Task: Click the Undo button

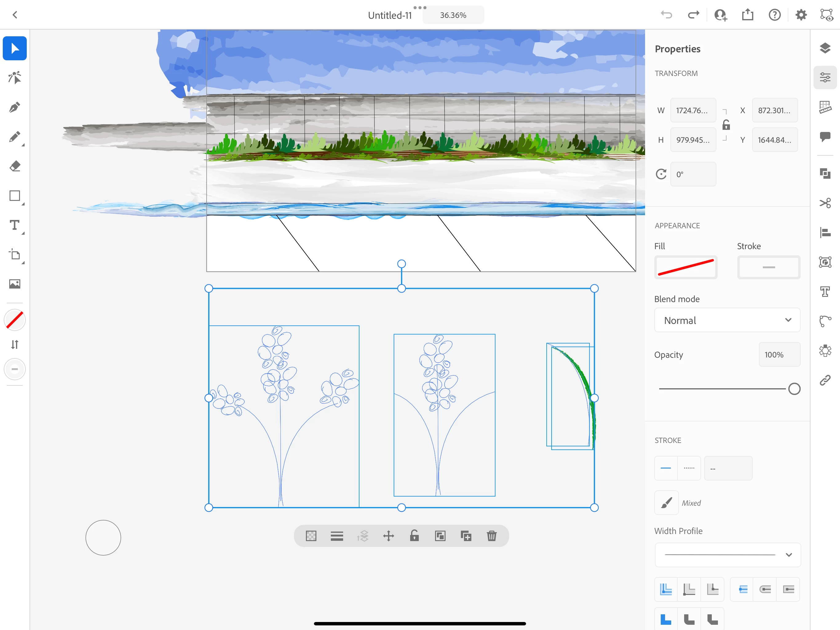Action: click(666, 15)
